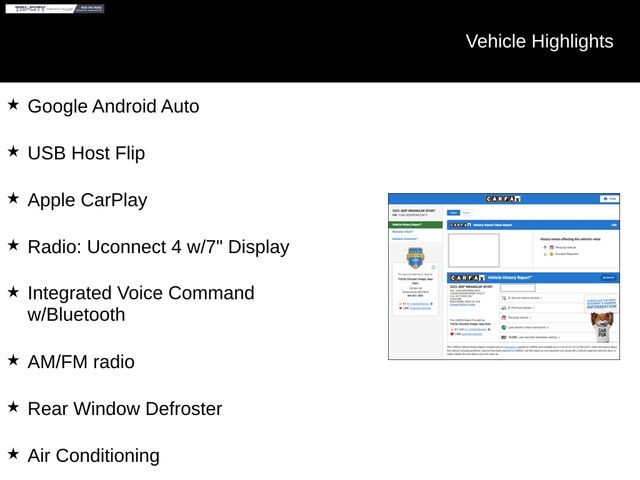Image resolution: width=640 pixels, height=480 pixels.
Task: Switch to the first blue report tab
Action: (453, 213)
